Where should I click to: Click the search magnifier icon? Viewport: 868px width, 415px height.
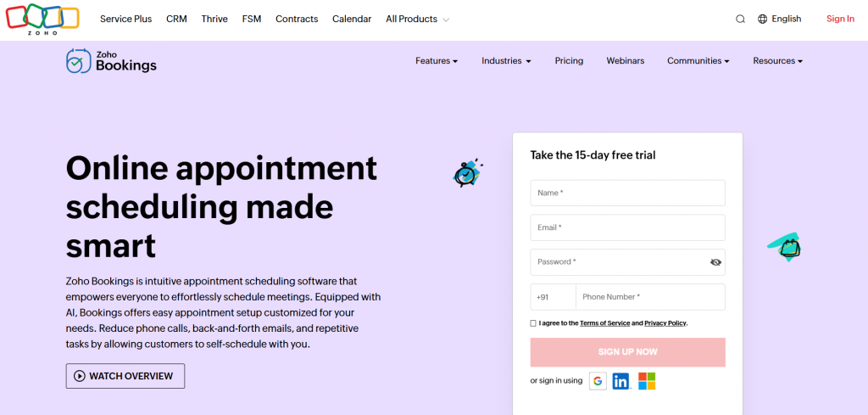coord(740,19)
